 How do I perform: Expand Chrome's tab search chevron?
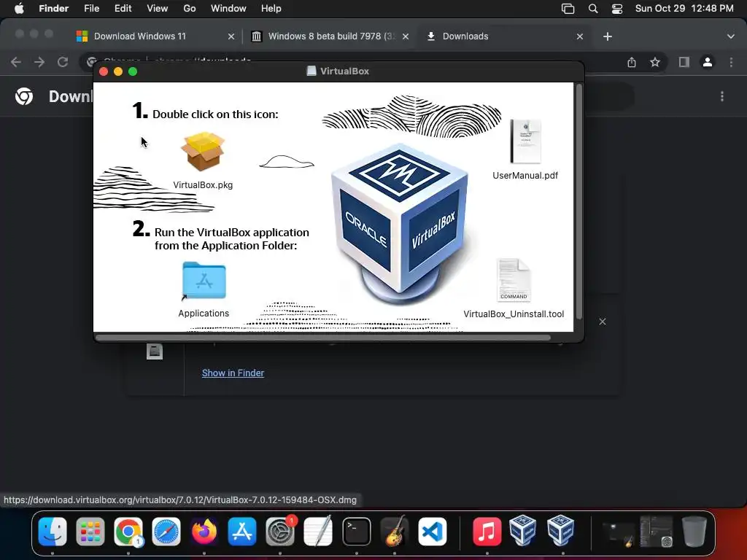click(731, 36)
